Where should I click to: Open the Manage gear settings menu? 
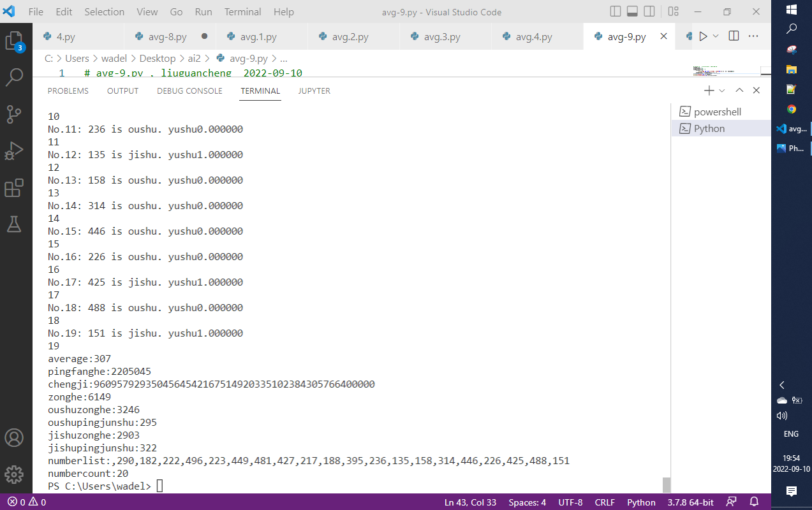coord(14,474)
